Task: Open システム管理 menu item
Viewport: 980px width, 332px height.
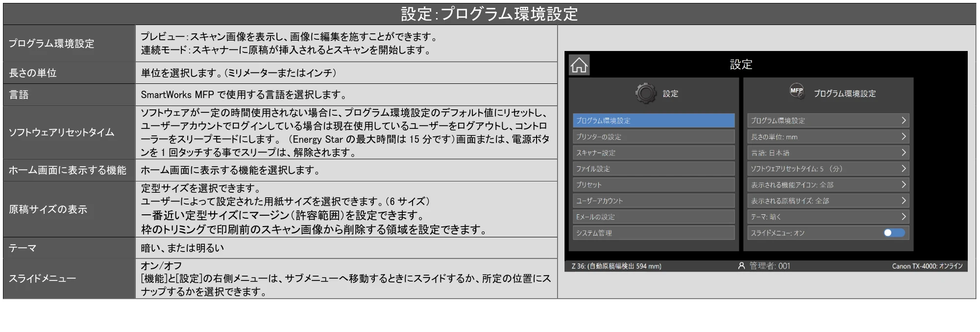Action: coord(654,233)
